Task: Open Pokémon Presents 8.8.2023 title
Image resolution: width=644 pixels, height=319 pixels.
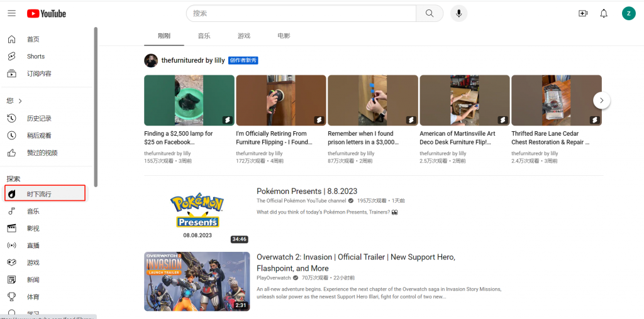Action: (x=307, y=191)
